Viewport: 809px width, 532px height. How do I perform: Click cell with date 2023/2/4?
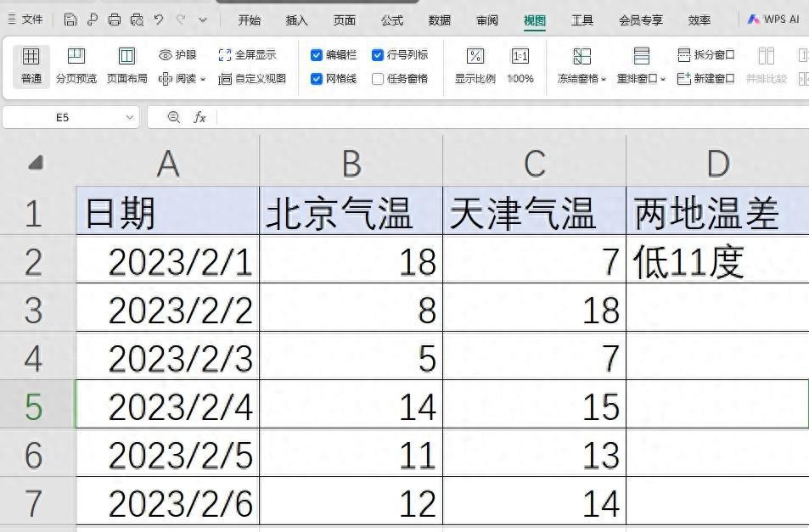pos(168,405)
